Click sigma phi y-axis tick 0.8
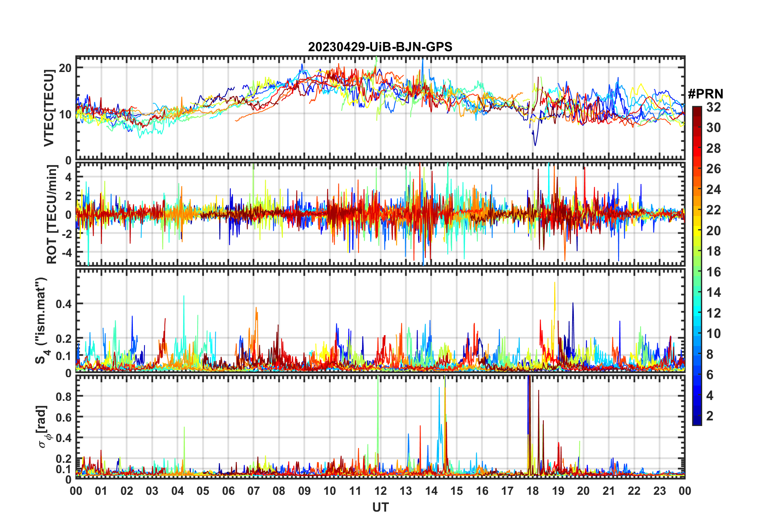Screen dimensions: 761x532 (64, 396)
